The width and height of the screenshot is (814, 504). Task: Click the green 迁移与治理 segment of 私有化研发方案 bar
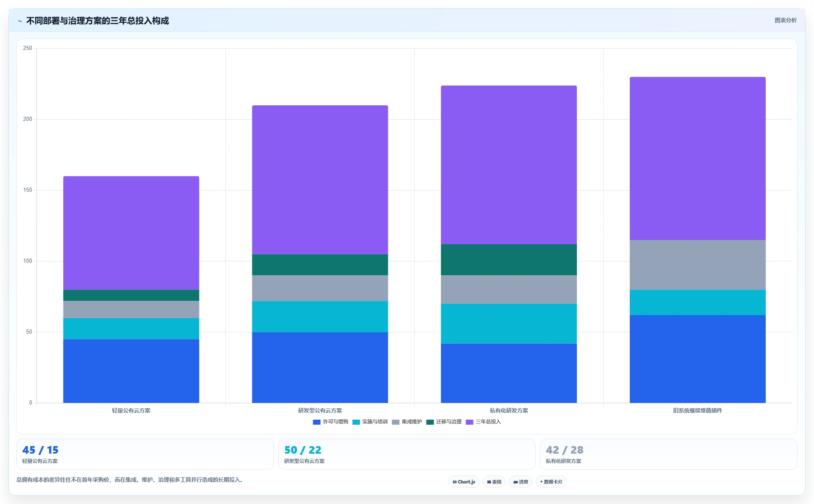coord(509,260)
